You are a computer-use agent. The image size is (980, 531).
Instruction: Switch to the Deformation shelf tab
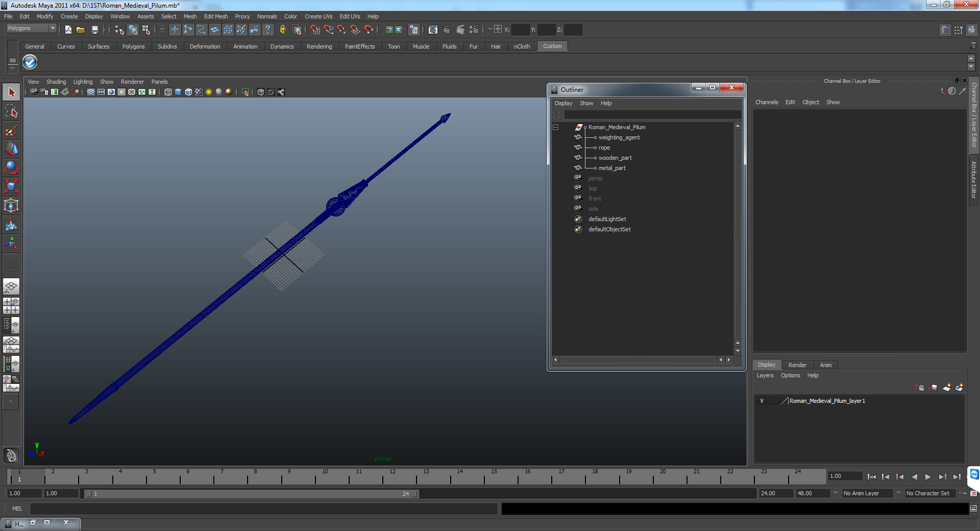click(205, 46)
